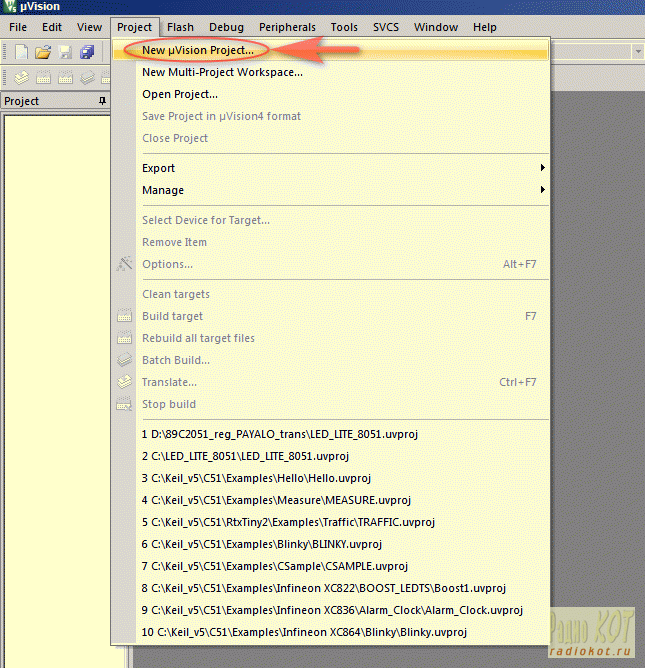Viewport: 645px width, 668px height.
Task: Click the New file toolbar icon
Action: point(21,52)
